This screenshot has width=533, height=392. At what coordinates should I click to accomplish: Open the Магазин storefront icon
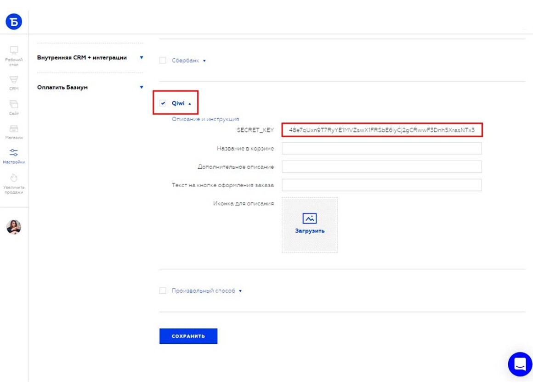(14, 129)
